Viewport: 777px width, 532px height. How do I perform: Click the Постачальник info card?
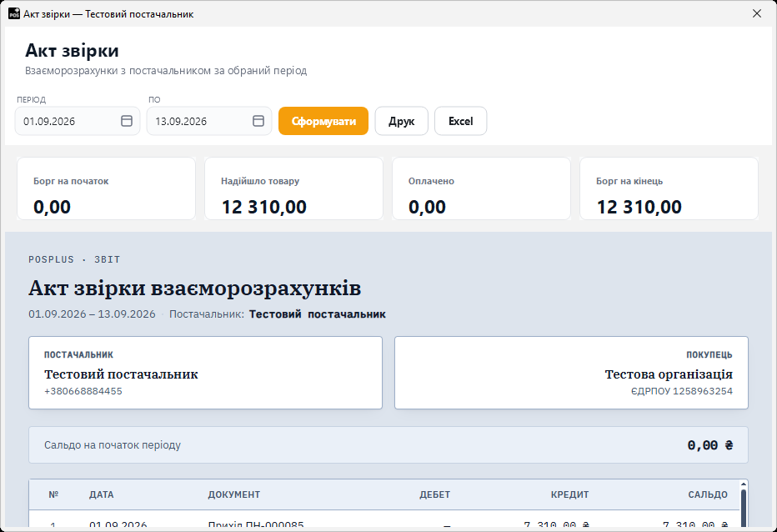click(x=205, y=373)
